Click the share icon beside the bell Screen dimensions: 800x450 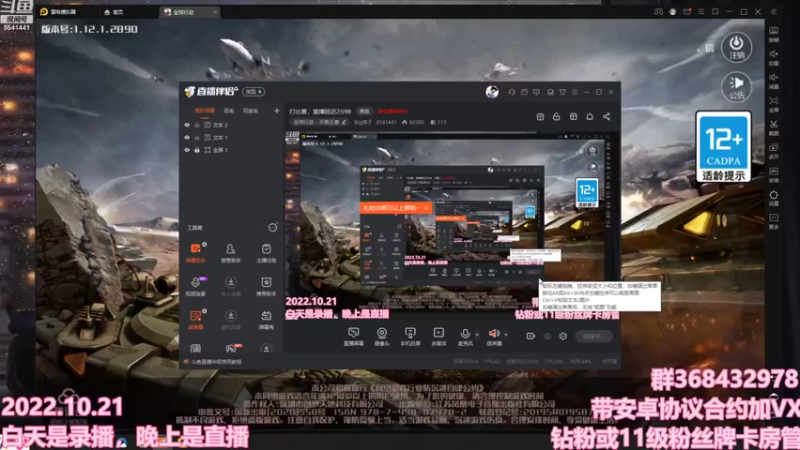607,117
